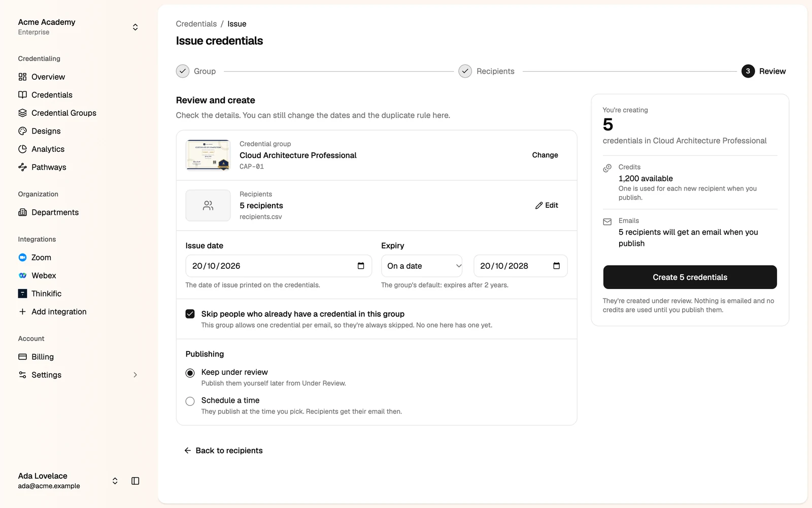Click the Departments building icon
The height and width of the screenshot is (508, 812).
pos(22,212)
